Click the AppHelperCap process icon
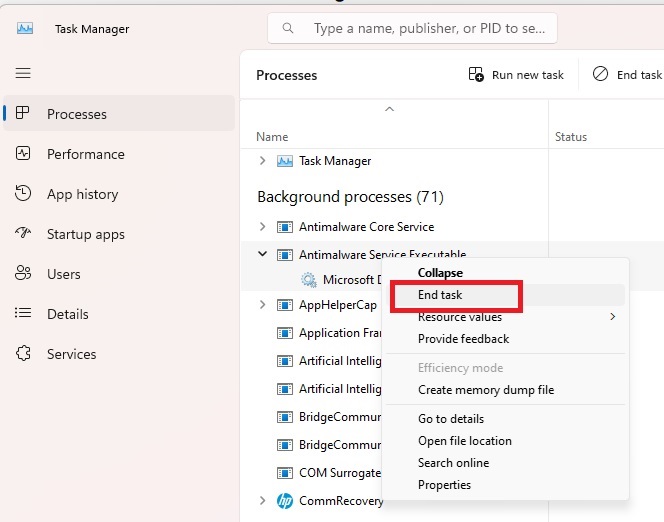The width and height of the screenshot is (664, 522). click(x=285, y=305)
